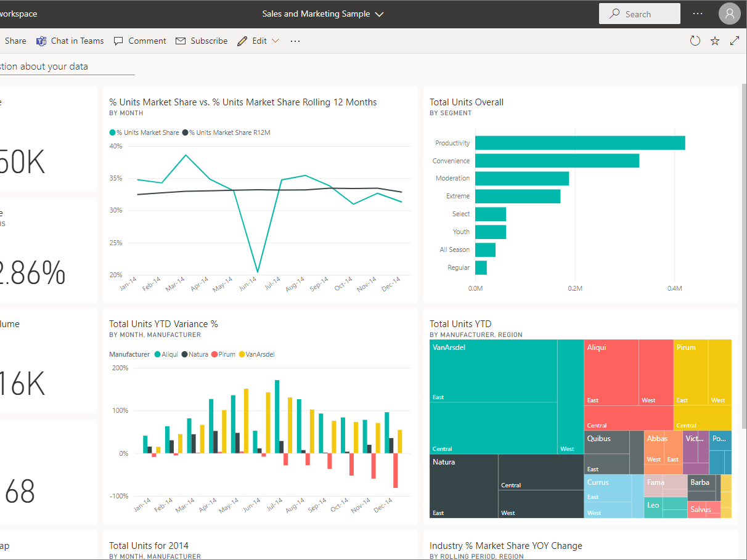Screen dimensions: 747x560
Task: Select Salvus treemap block
Action: (x=704, y=509)
